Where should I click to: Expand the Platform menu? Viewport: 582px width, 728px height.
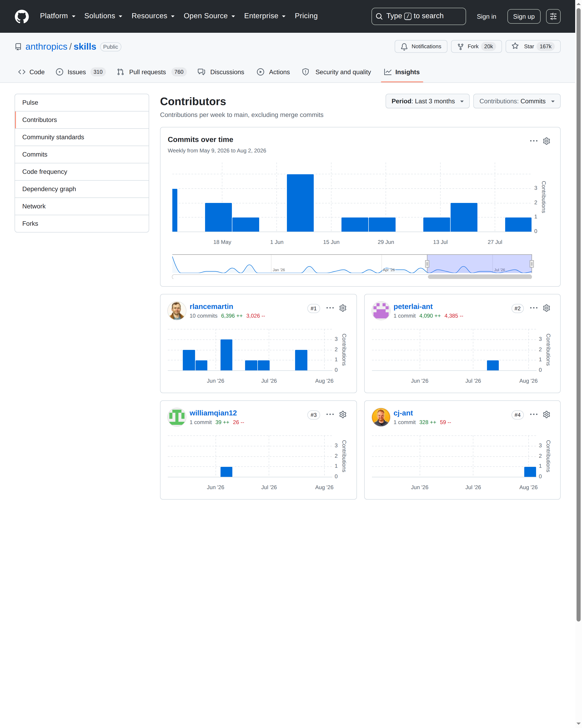[x=58, y=16]
